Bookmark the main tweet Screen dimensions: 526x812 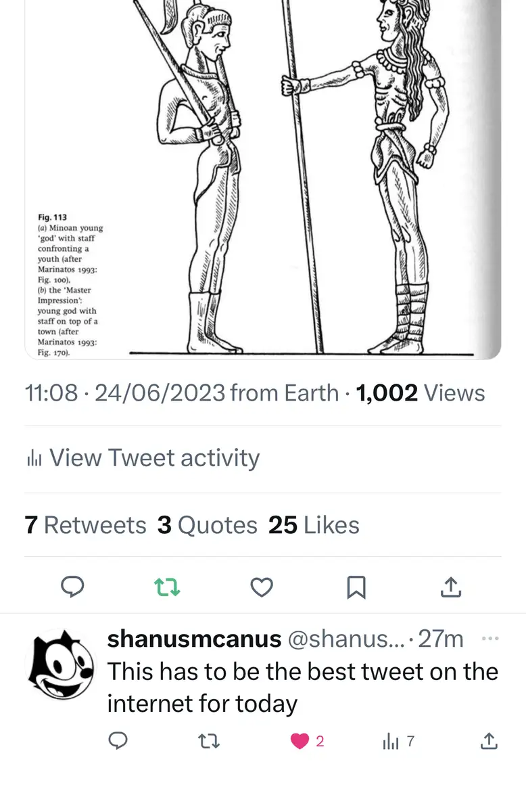tap(356, 587)
